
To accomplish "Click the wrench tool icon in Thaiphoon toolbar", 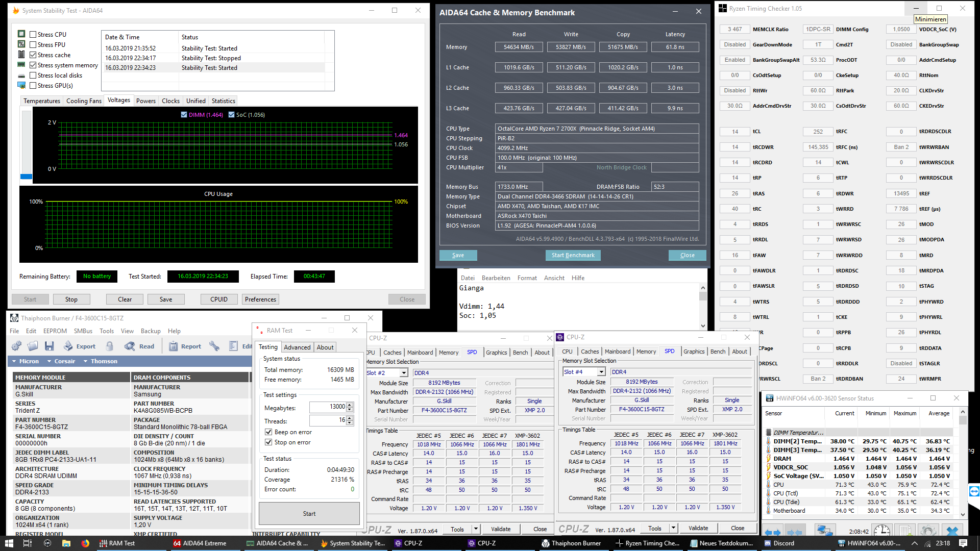I will pos(214,346).
